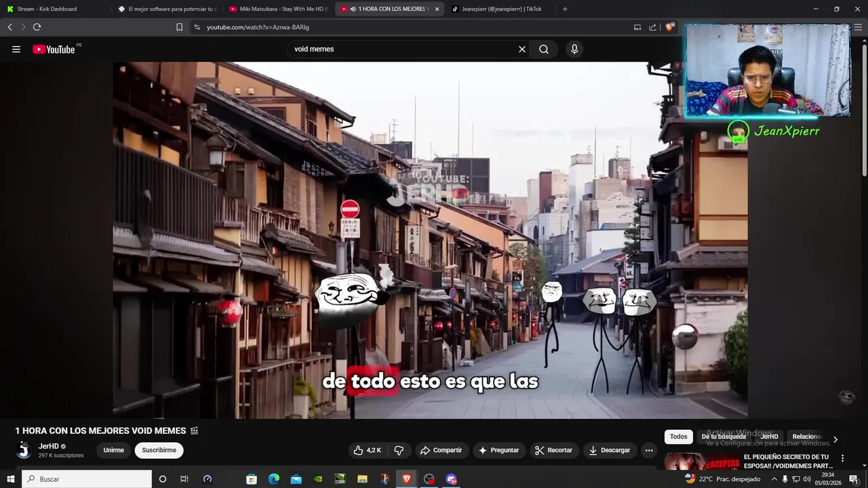Screen dimensions: 868x488
Task: Open Windows notification center icon
Action: click(x=854, y=479)
